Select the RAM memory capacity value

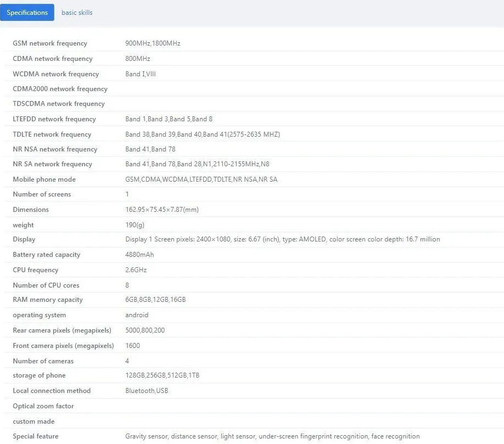tap(155, 300)
